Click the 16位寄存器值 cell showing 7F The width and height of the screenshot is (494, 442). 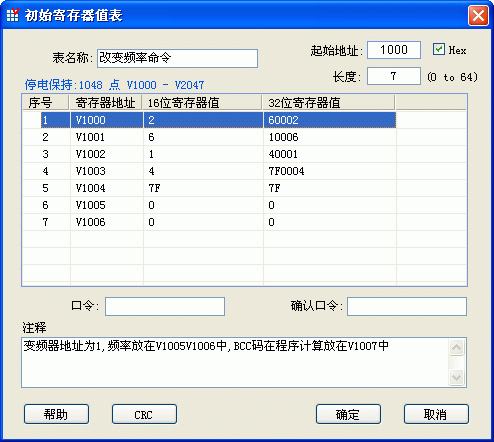pos(203,188)
